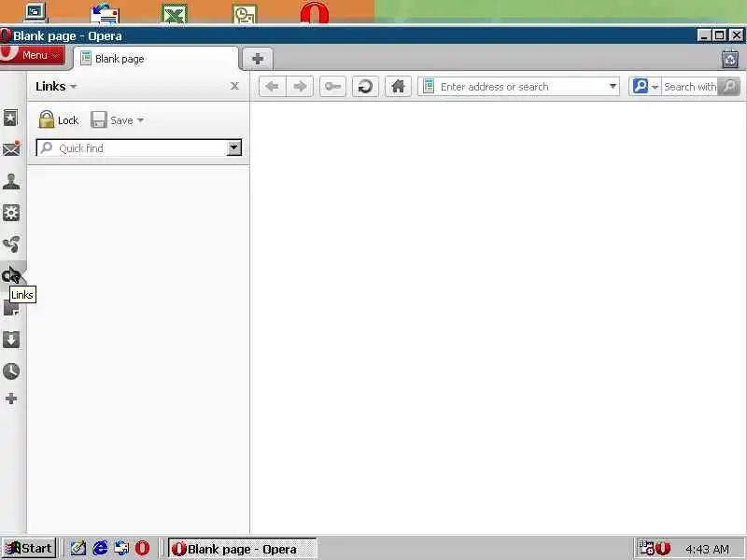Open the Notes panel icon

pos(11,309)
